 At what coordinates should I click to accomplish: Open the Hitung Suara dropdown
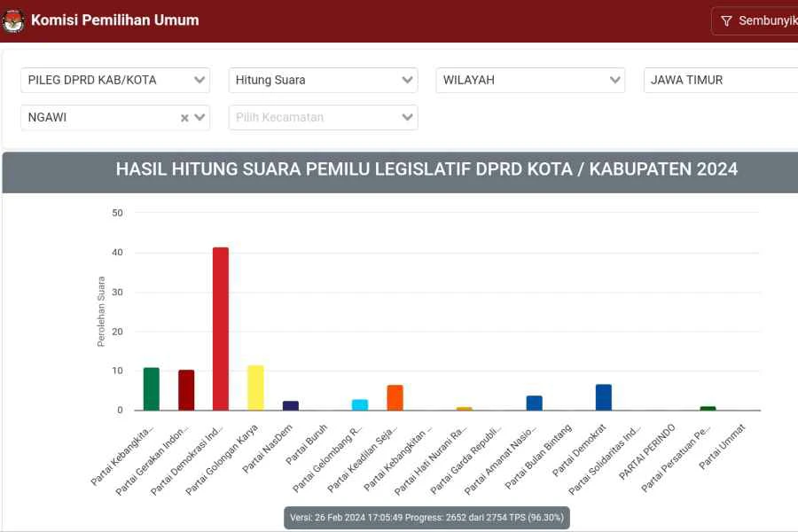[323, 81]
